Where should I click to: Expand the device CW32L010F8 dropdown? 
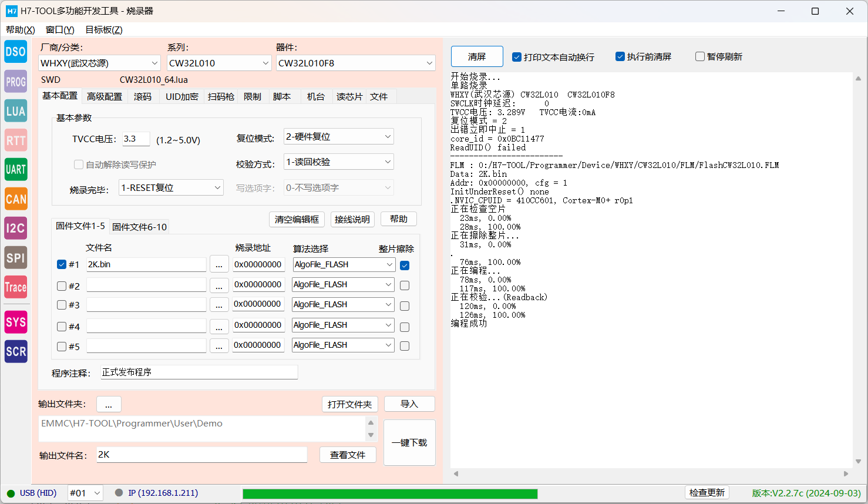click(x=355, y=63)
